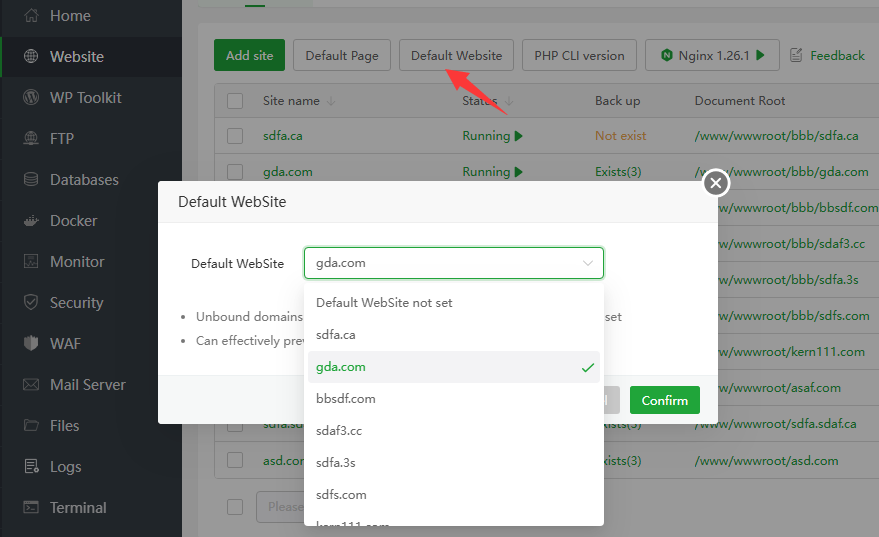Click the Files folder icon
The image size is (879, 537).
coord(31,425)
